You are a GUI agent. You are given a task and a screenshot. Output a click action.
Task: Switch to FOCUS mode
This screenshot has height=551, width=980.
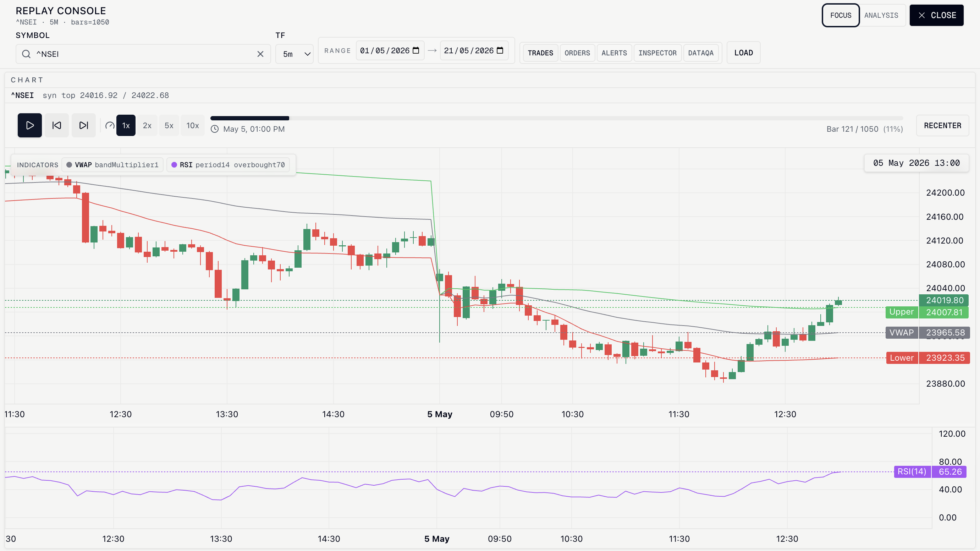coord(841,15)
